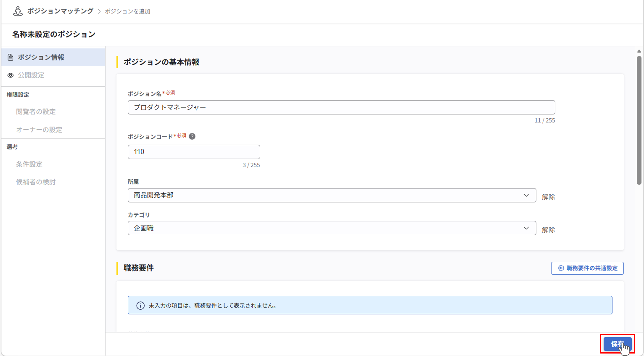This screenshot has height=356, width=644.
Task: Click the 権限設定 sidebar section label
Action: coord(18,95)
